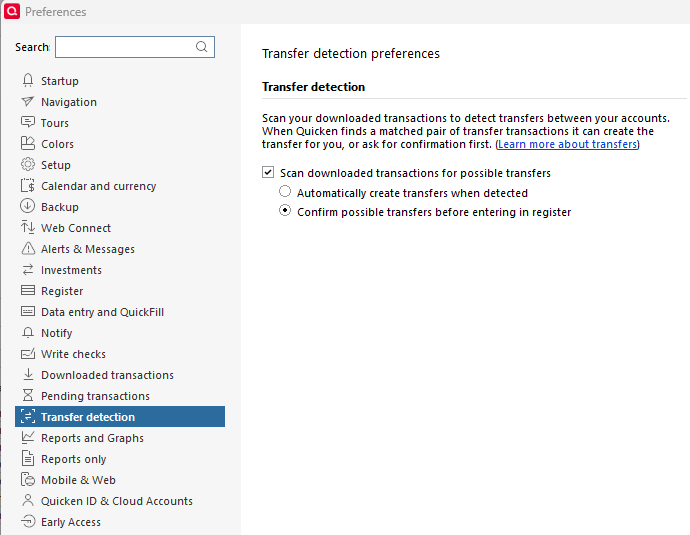Image resolution: width=690 pixels, height=535 pixels.
Task: Click the Reports and Graphs chart icon
Action: 28,437
